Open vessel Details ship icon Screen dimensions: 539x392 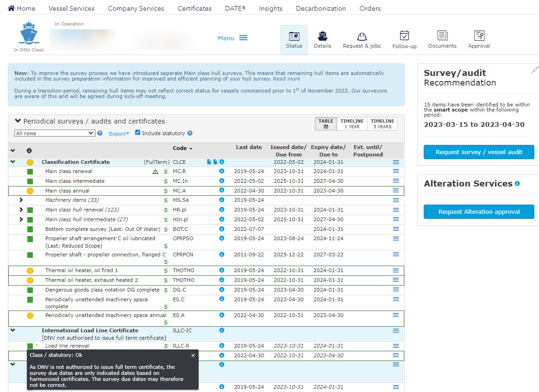point(322,37)
